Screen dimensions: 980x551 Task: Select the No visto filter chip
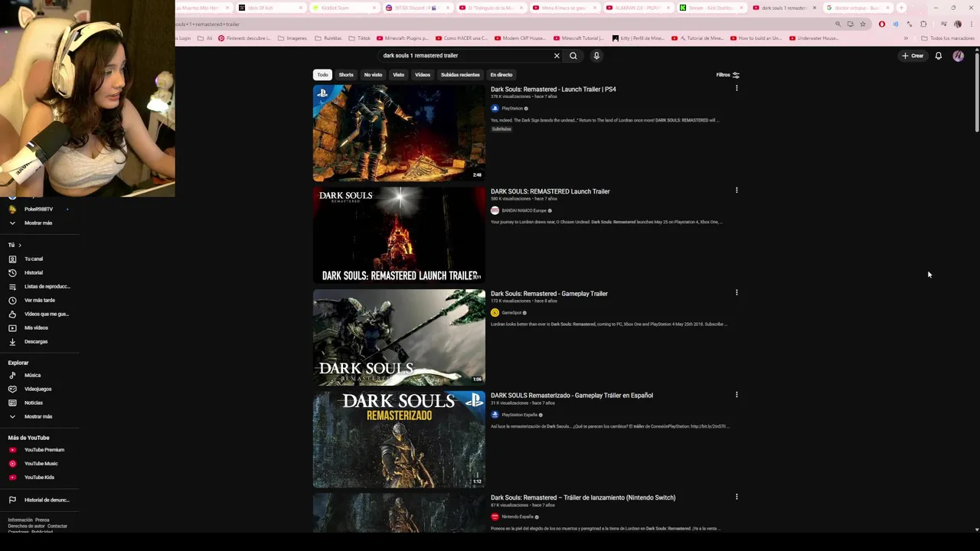(x=373, y=75)
